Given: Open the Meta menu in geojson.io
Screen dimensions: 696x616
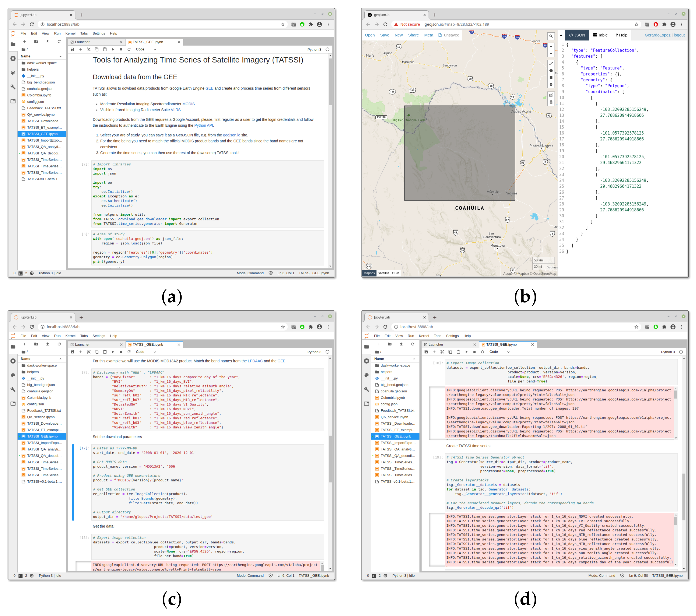Looking at the screenshot, I should point(428,35).
